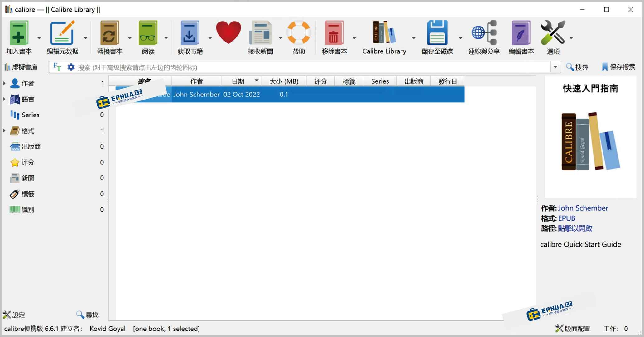Sort by the 作者 column header
Screen dimensions: 644x337
(196, 81)
